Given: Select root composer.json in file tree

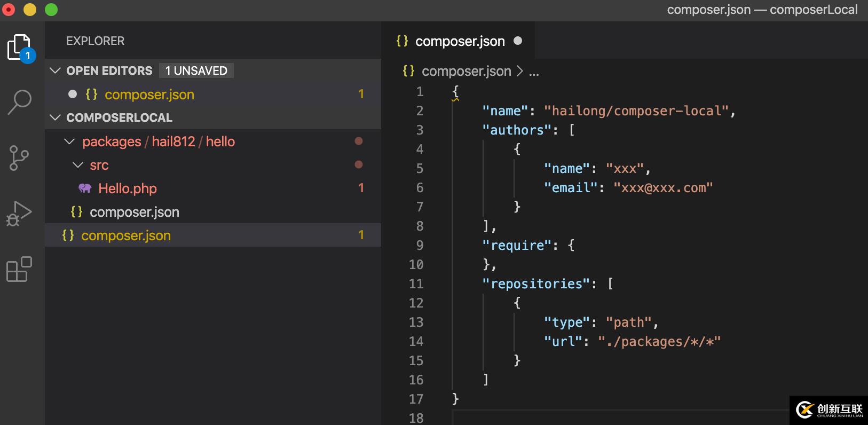Looking at the screenshot, I should [126, 235].
